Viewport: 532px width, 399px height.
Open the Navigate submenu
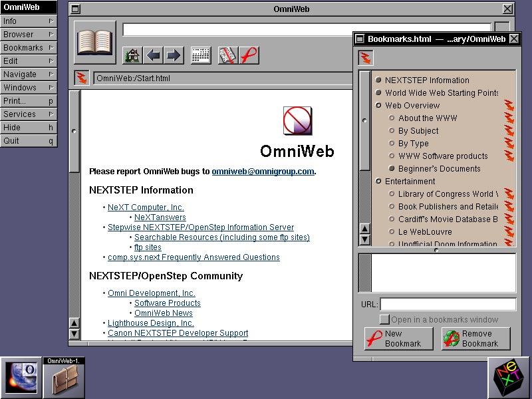tap(29, 74)
